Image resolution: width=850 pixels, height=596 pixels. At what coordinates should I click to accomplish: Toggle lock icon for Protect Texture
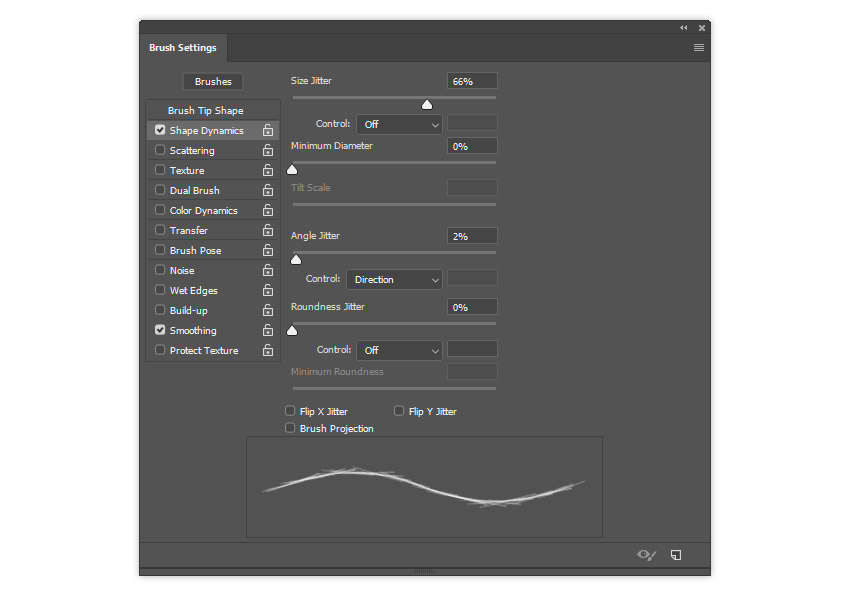point(268,350)
